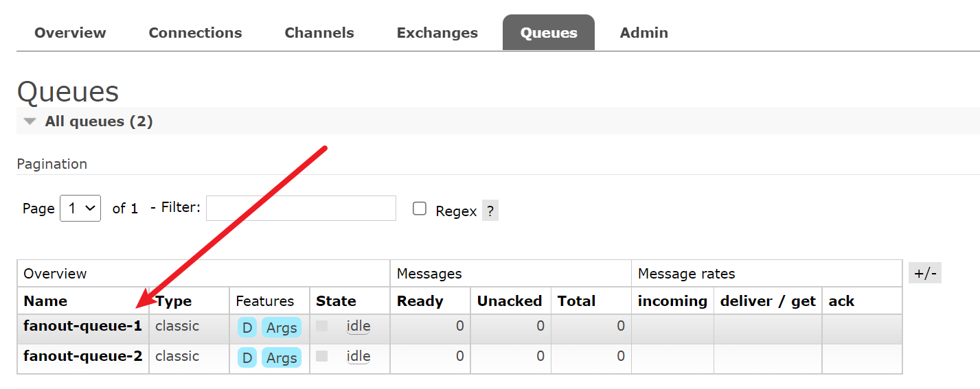Screen dimensions: 980x389
Task: Click the Args badge of fanout-queue-2
Action: pyautogui.click(x=282, y=358)
